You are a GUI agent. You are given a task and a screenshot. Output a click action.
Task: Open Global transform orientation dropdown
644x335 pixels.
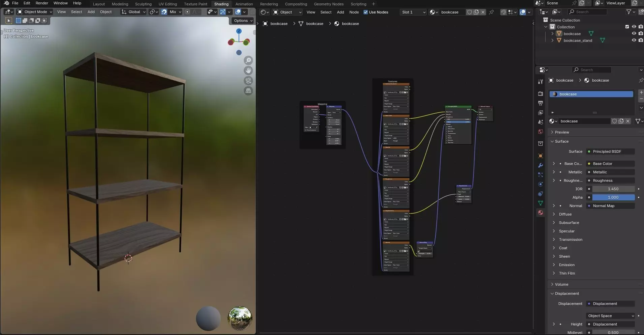pos(134,12)
